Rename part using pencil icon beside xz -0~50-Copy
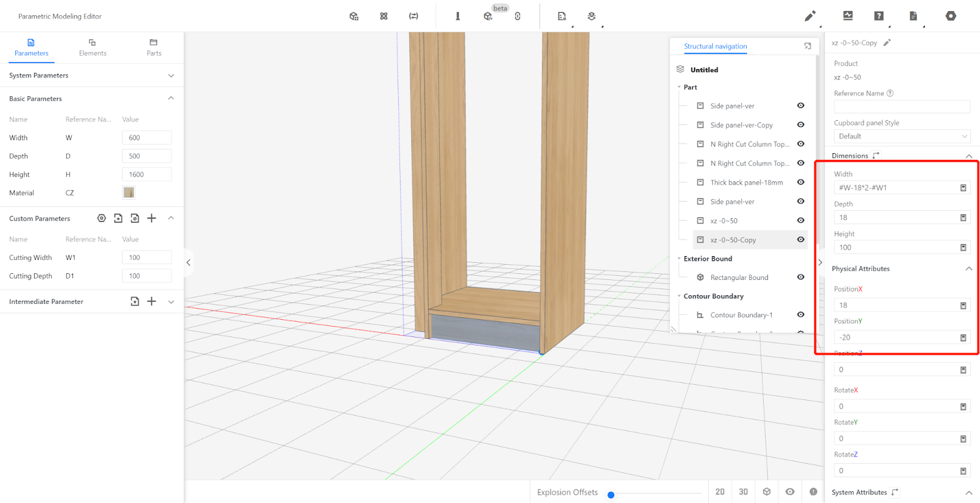The image size is (980, 503). pos(887,43)
